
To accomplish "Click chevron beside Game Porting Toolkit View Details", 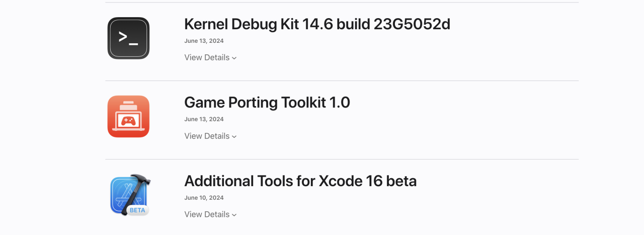I will coord(234,137).
